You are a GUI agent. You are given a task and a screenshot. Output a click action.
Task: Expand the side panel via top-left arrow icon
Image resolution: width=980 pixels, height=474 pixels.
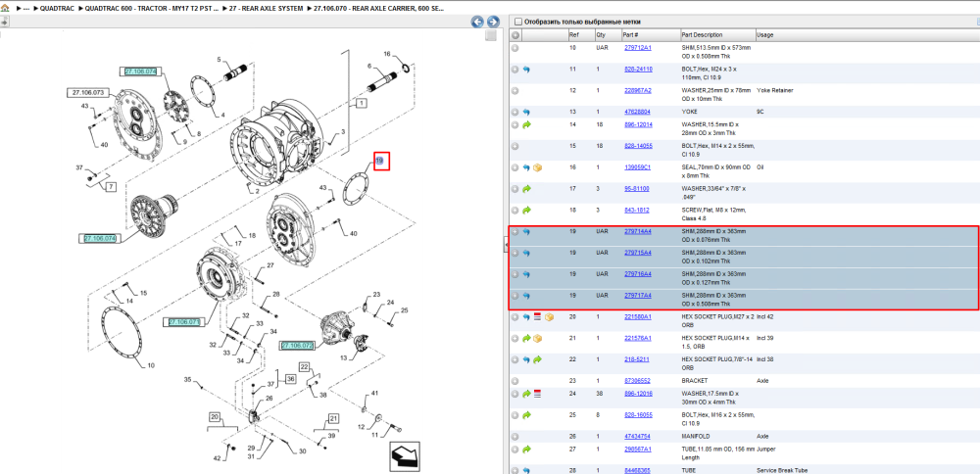pos(4,23)
